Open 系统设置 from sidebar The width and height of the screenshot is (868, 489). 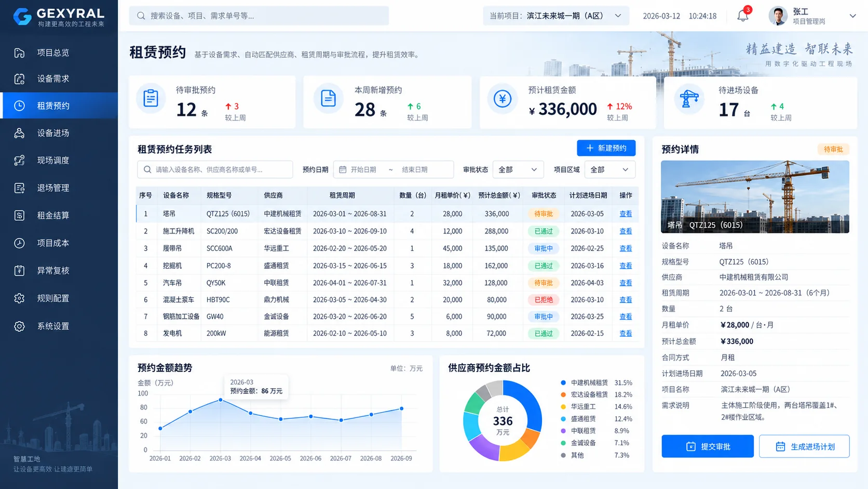pyautogui.click(x=59, y=326)
